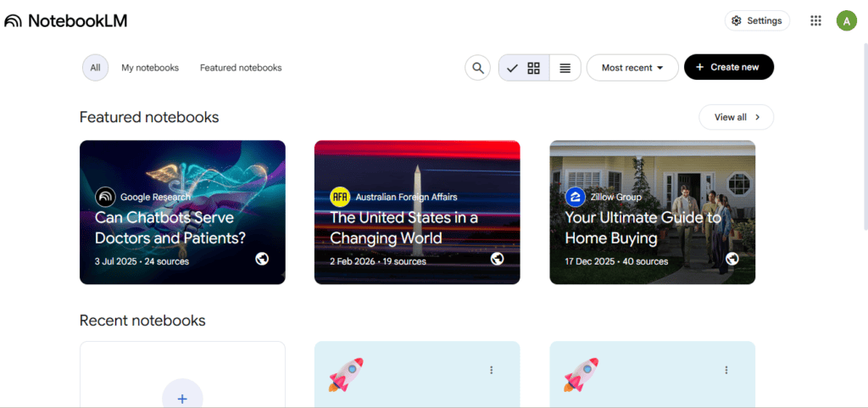Click globe icon on Home Buying card
The image size is (868, 408).
tap(732, 259)
